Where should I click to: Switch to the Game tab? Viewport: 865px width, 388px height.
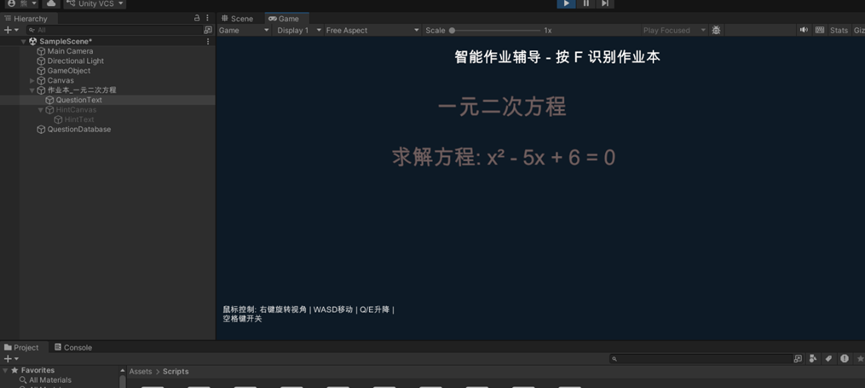[x=284, y=18]
